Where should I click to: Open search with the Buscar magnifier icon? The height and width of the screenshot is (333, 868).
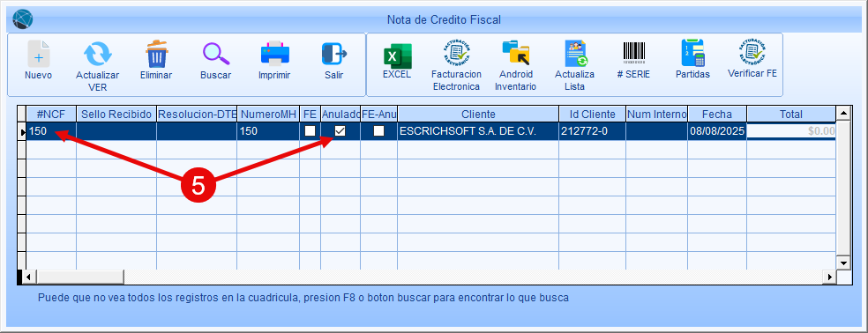point(216,54)
